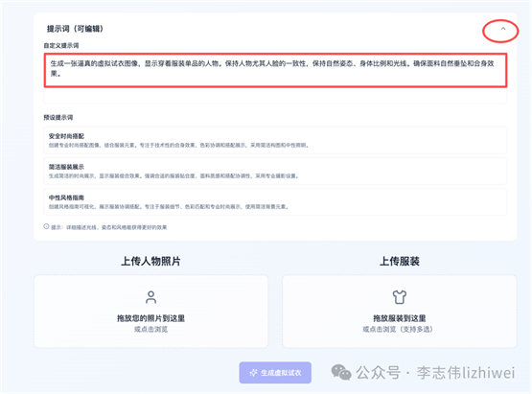Select the 安全时尚搭配 preset prompt
The height and width of the screenshot is (394, 532).
pyautogui.click(x=275, y=141)
